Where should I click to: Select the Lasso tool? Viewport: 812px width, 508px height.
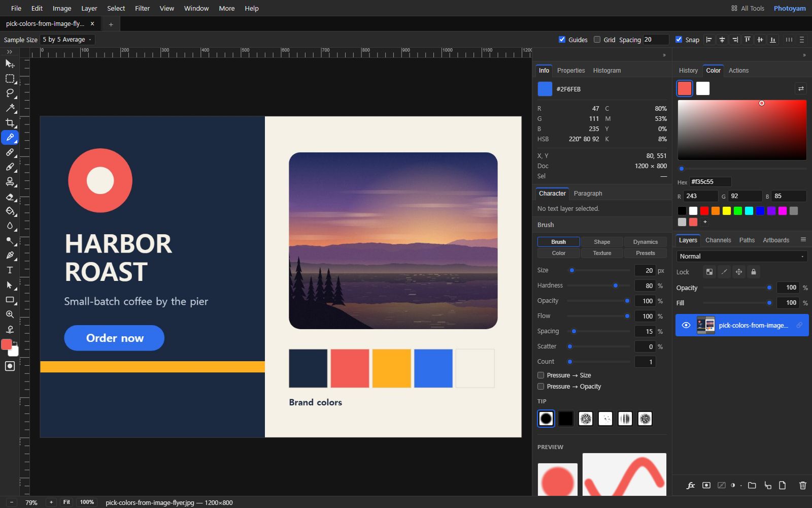[10, 93]
